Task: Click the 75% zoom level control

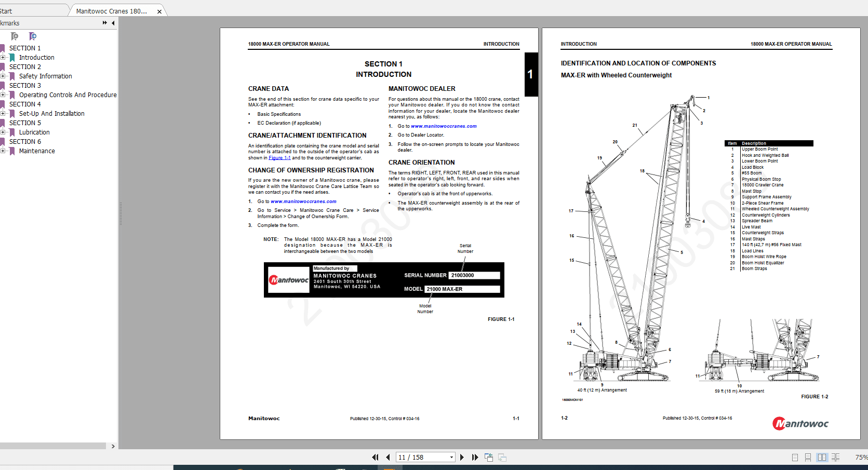Action: [x=862, y=458]
